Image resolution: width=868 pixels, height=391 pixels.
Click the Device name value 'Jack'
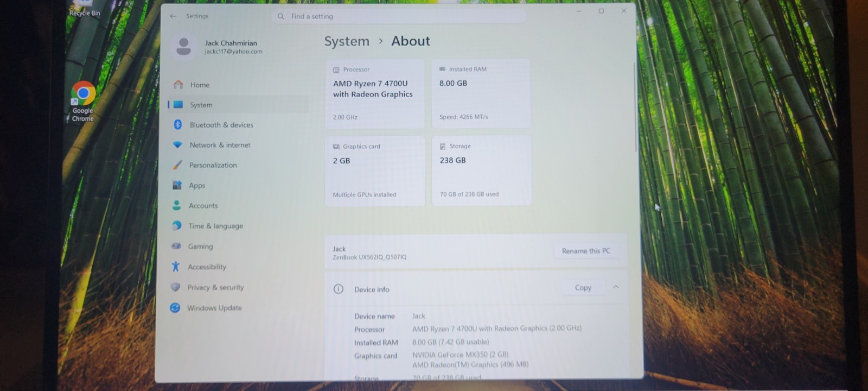point(419,316)
